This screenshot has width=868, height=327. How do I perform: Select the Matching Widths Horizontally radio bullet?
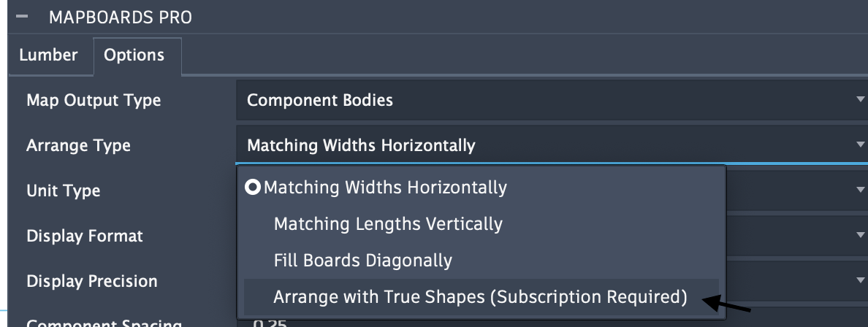coord(254,188)
